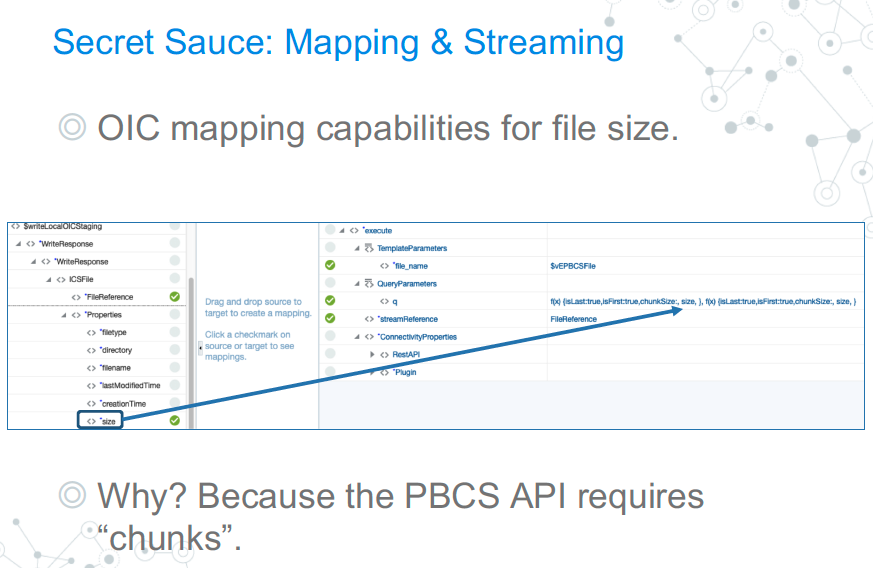Viewport: 873px width, 568px height.
Task: Click the $vEPBCSFile mapping value
Action: click(x=575, y=266)
